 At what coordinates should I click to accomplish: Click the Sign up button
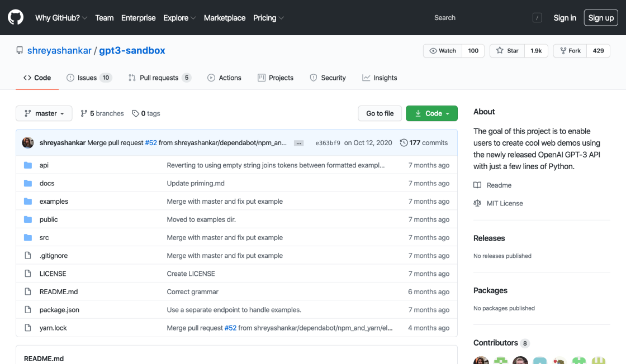point(601,18)
